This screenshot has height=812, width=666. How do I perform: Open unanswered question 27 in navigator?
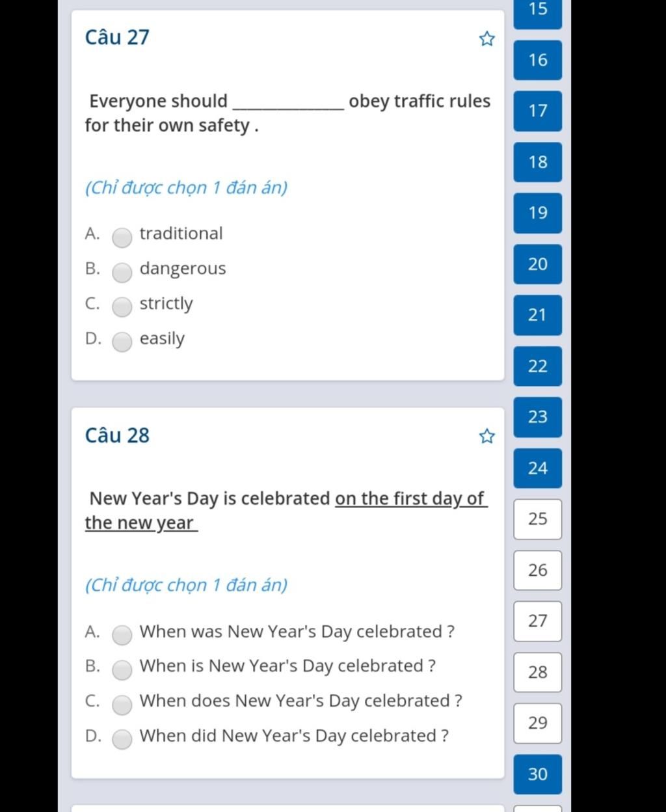538,621
